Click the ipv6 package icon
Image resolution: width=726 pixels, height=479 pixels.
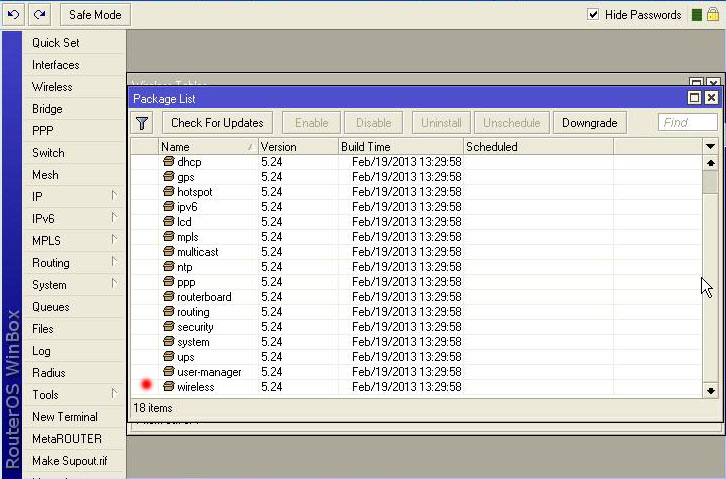tap(169, 206)
